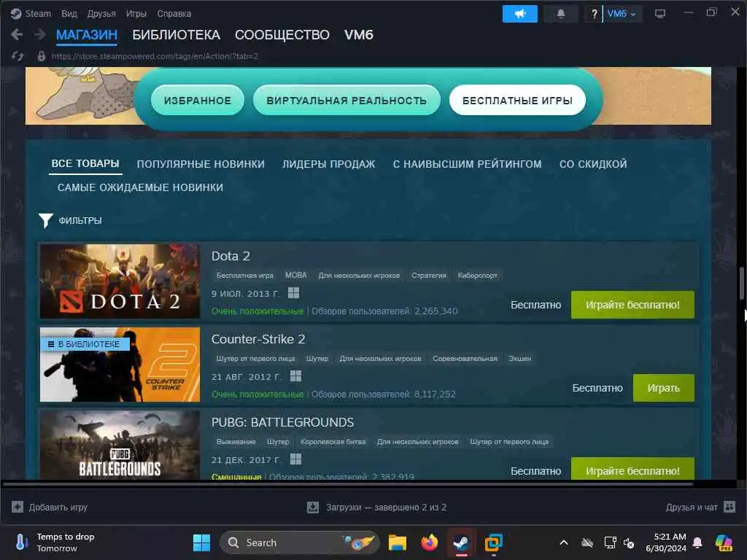747x560 pixels.
Task: Click the Windows platform icon for Dota 2
Action: (x=293, y=293)
